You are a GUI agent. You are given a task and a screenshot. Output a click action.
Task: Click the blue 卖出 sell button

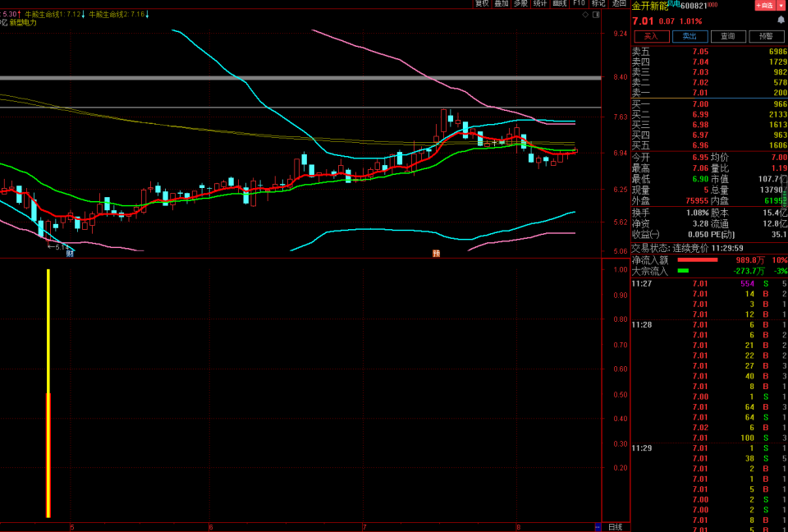(x=690, y=36)
